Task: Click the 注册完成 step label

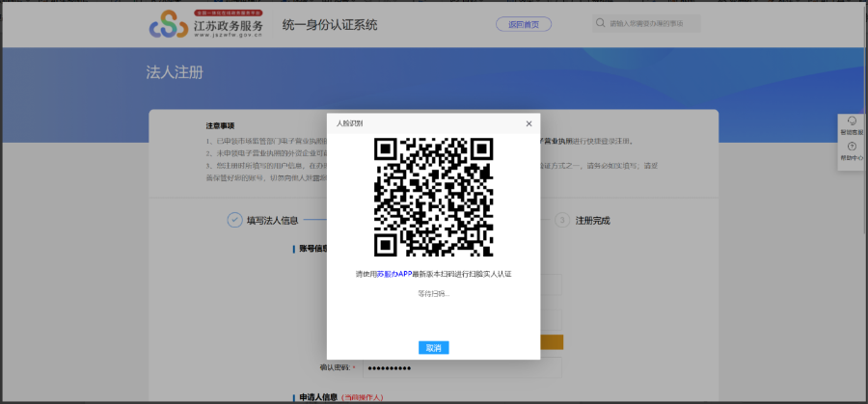Action: [592, 220]
